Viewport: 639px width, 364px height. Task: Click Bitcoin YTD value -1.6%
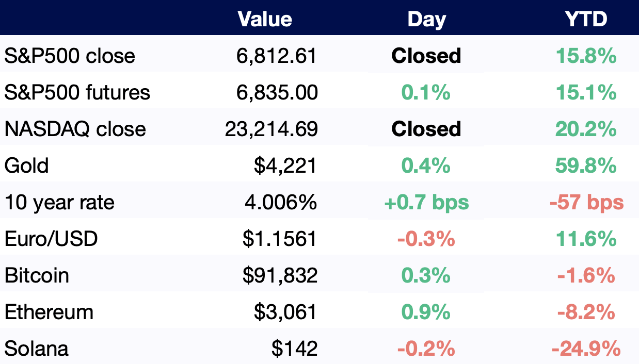(x=586, y=276)
